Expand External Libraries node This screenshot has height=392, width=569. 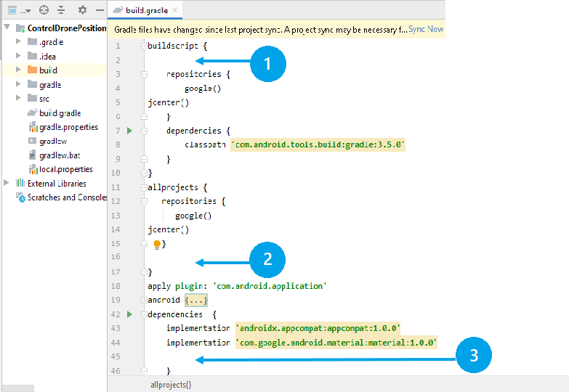tap(7, 184)
